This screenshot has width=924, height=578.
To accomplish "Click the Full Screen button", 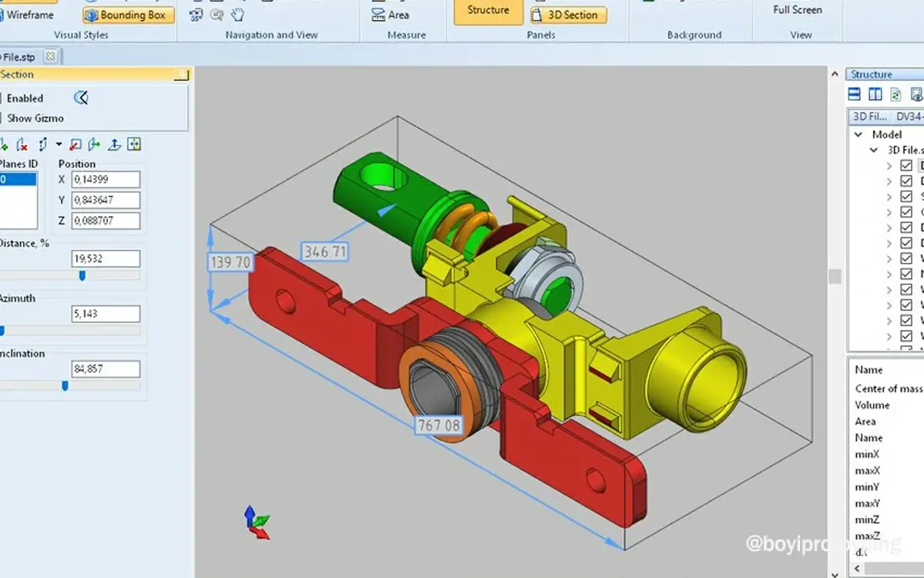I will click(x=797, y=10).
